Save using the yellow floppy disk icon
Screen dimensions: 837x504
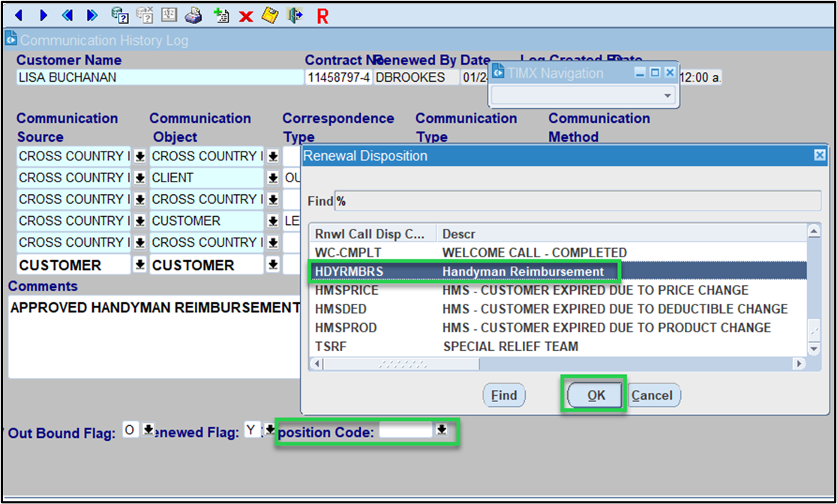(270, 15)
